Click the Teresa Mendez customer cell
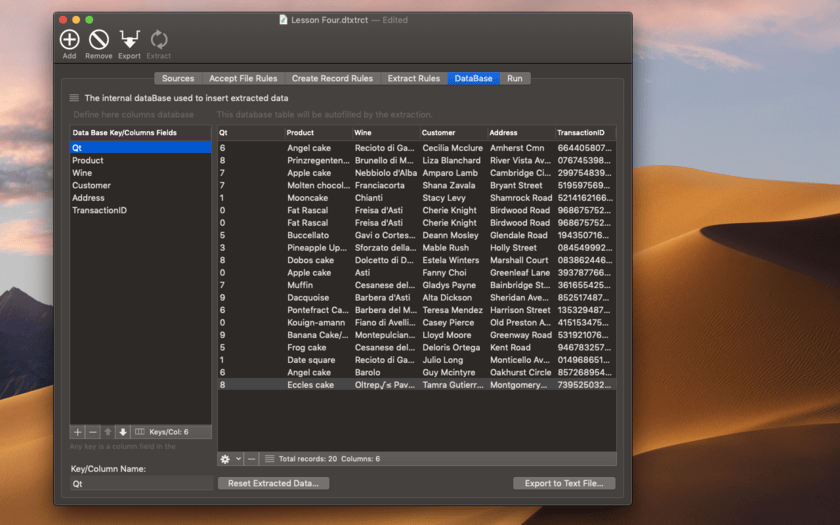This screenshot has height=525, width=840. click(x=453, y=310)
